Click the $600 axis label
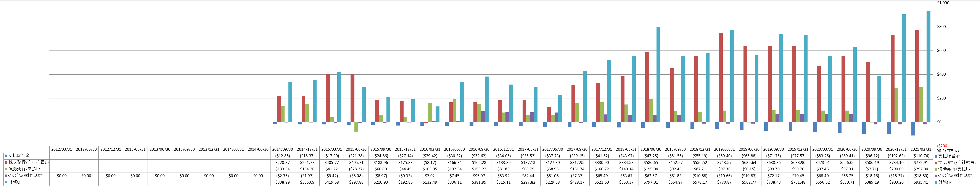 tap(941, 51)
